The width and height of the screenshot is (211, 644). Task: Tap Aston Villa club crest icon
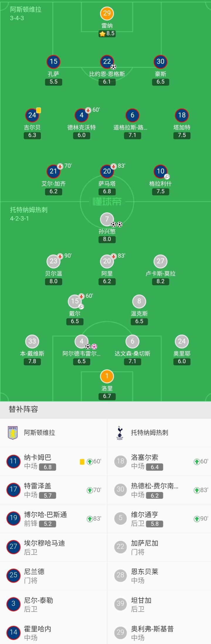click(x=13, y=433)
